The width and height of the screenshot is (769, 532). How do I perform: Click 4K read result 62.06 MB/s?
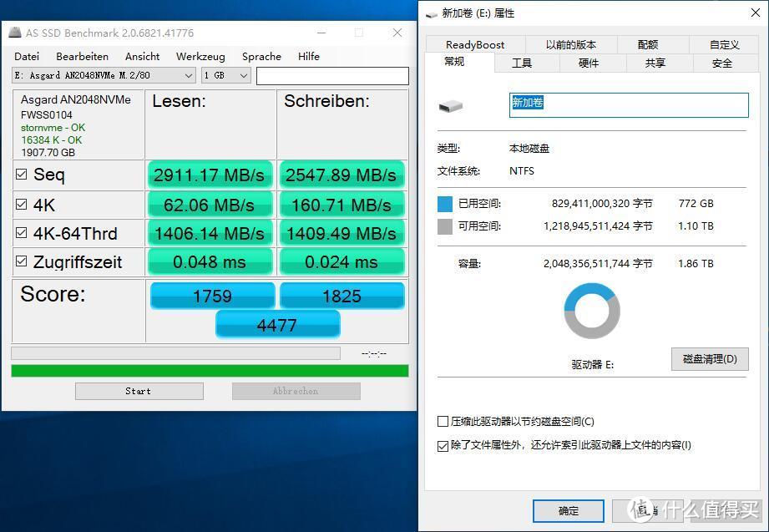pos(210,205)
